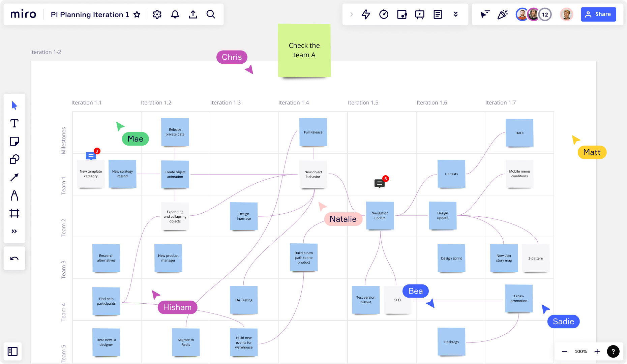Click the 100% zoom level control
Screen dimensions: 627x364
(x=580, y=351)
